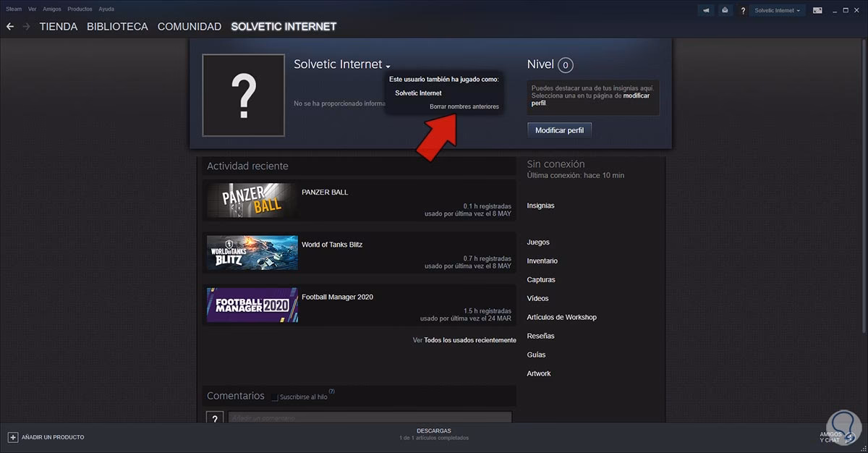
Task: Click the formatting help (?) superscript
Action: click(331, 391)
